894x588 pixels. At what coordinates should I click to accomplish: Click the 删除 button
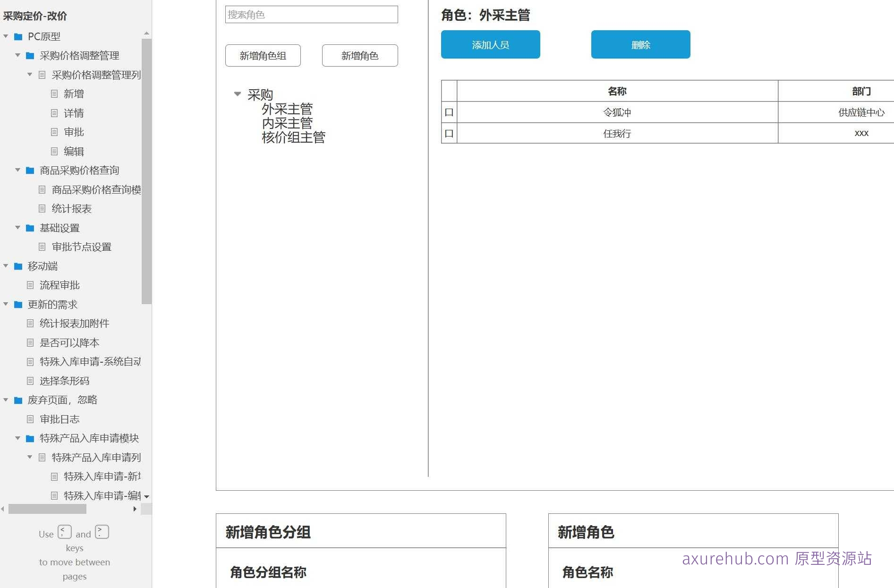click(x=639, y=44)
